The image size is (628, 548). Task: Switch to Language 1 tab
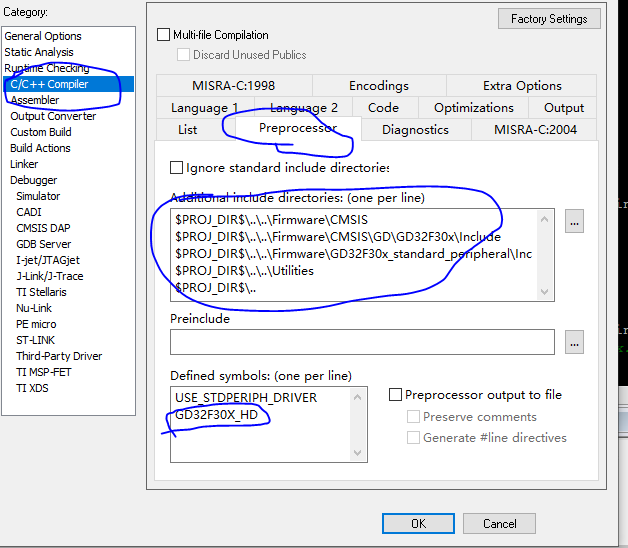(205, 108)
